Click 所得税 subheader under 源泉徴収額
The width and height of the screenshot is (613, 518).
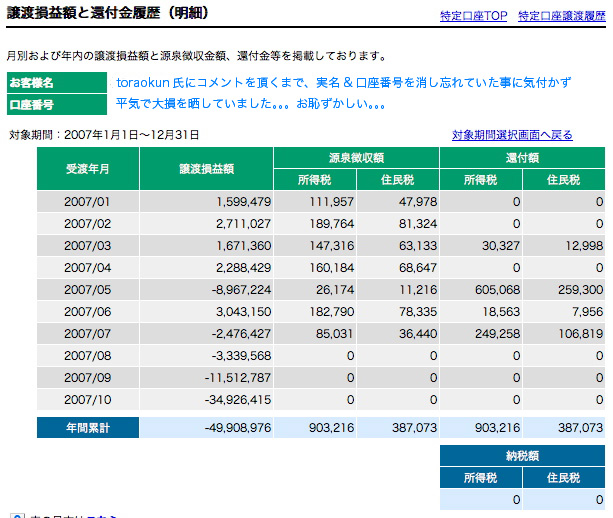(314, 180)
